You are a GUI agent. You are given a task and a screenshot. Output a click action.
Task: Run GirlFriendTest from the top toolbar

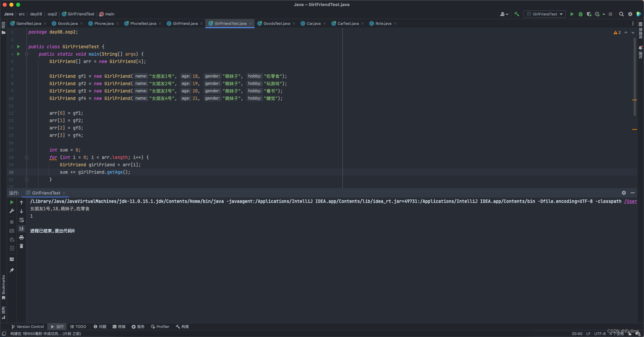point(572,14)
